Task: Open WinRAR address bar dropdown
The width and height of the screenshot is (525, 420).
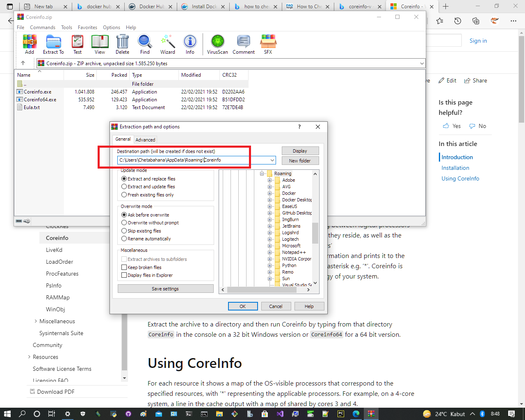Action: (422, 64)
